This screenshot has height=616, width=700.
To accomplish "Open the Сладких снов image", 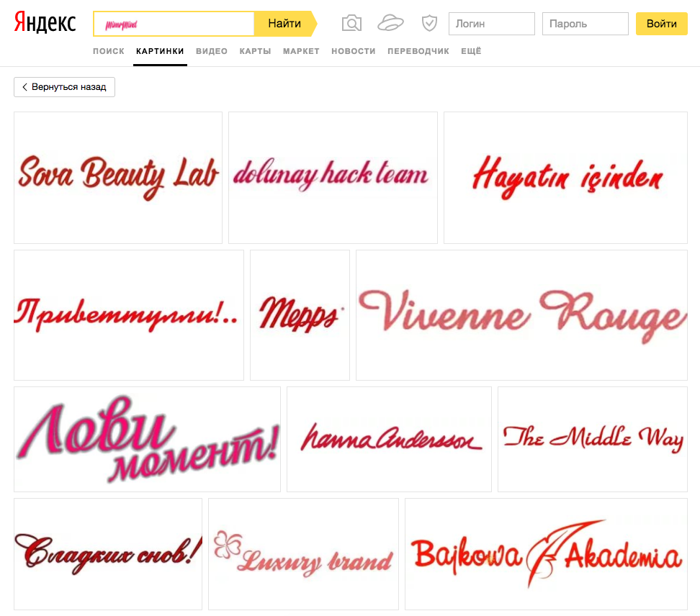I will [x=107, y=554].
